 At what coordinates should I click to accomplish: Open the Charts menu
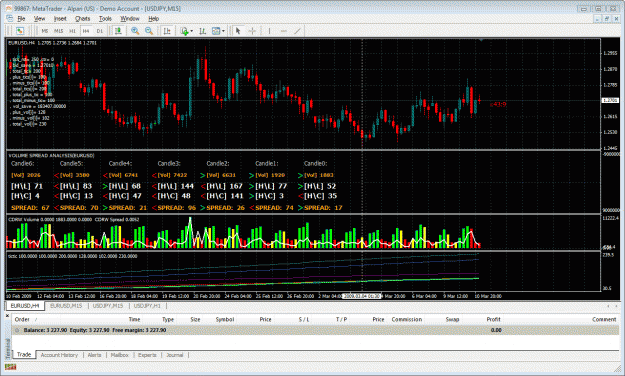(x=83, y=18)
